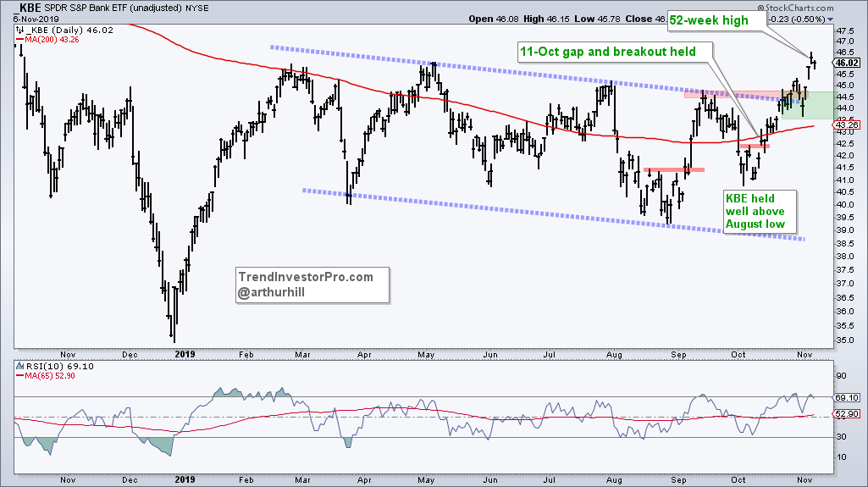This screenshot has height=487, width=868.
Task: Click the 11-Oct gap and breakout held annotation
Action: [x=615, y=52]
